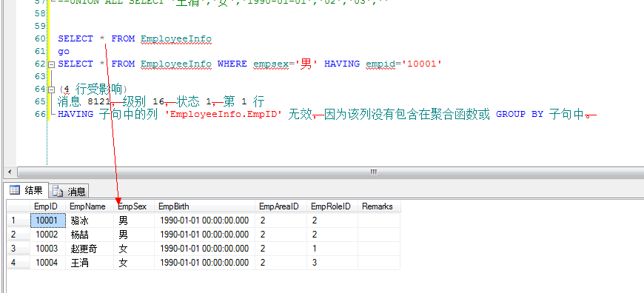Click the empsex identifier in line 62

coord(271,64)
